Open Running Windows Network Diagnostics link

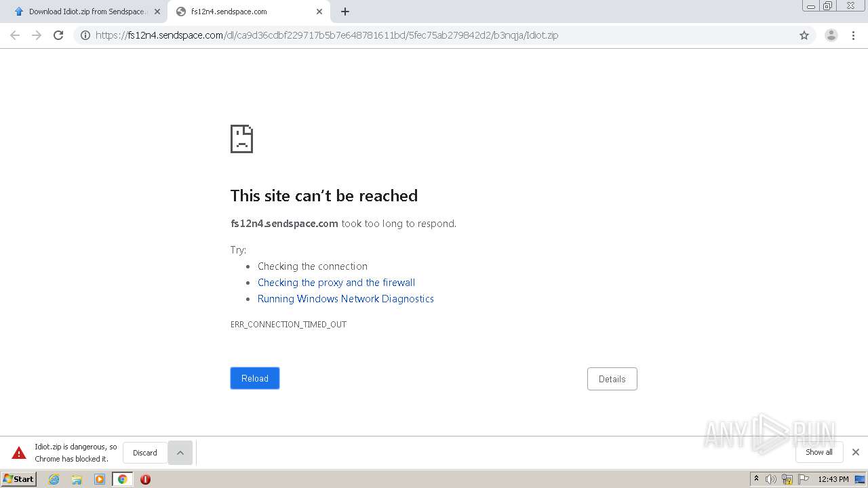point(345,299)
